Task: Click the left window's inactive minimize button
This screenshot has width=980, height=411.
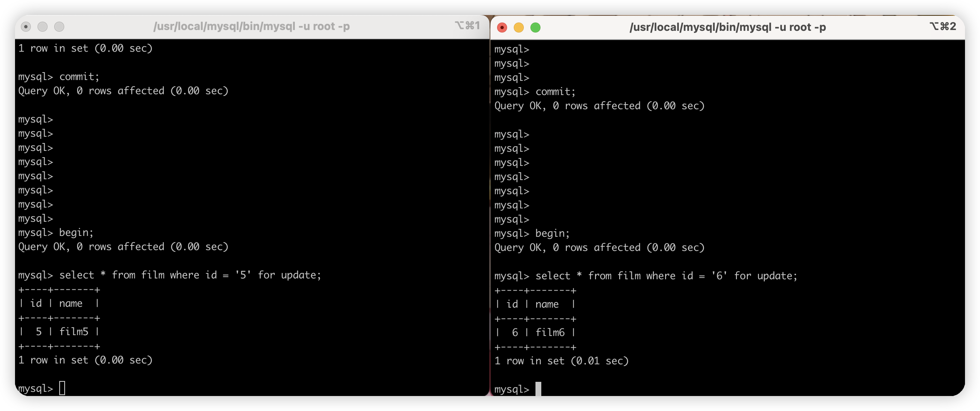Action: pyautogui.click(x=43, y=27)
